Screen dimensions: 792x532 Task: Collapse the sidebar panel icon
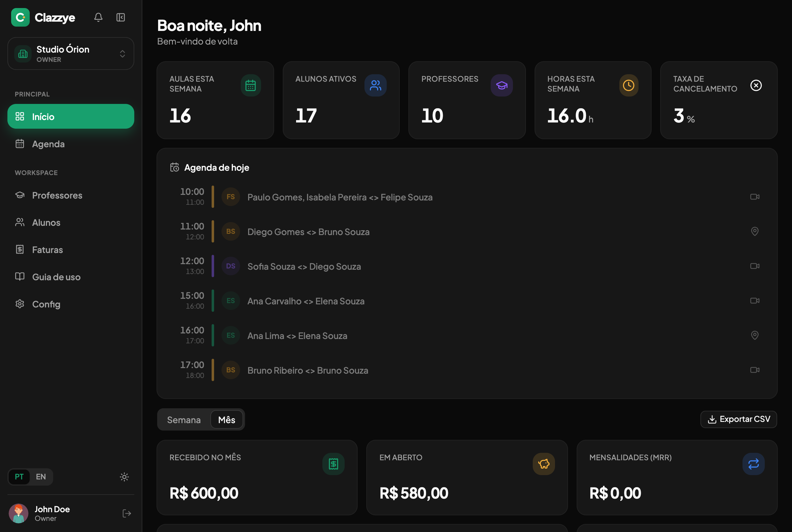[120, 17]
